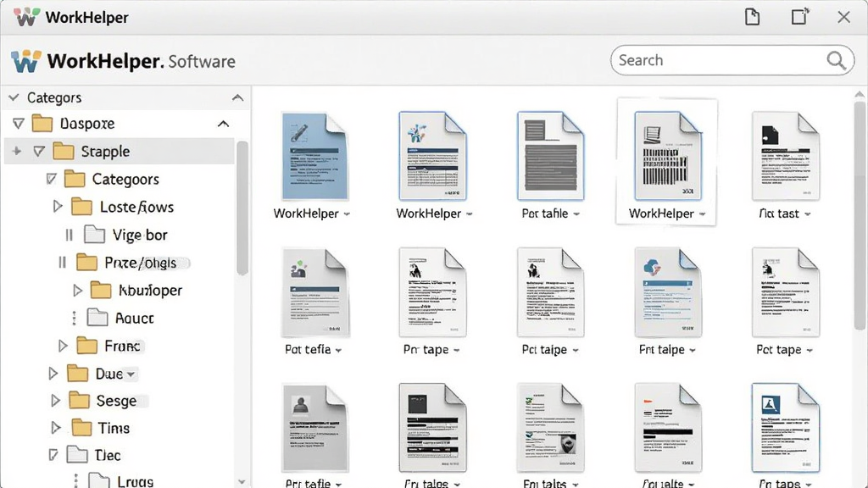
Task: Open dropdown arrow beside Pict tast label
Action: (808, 214)
